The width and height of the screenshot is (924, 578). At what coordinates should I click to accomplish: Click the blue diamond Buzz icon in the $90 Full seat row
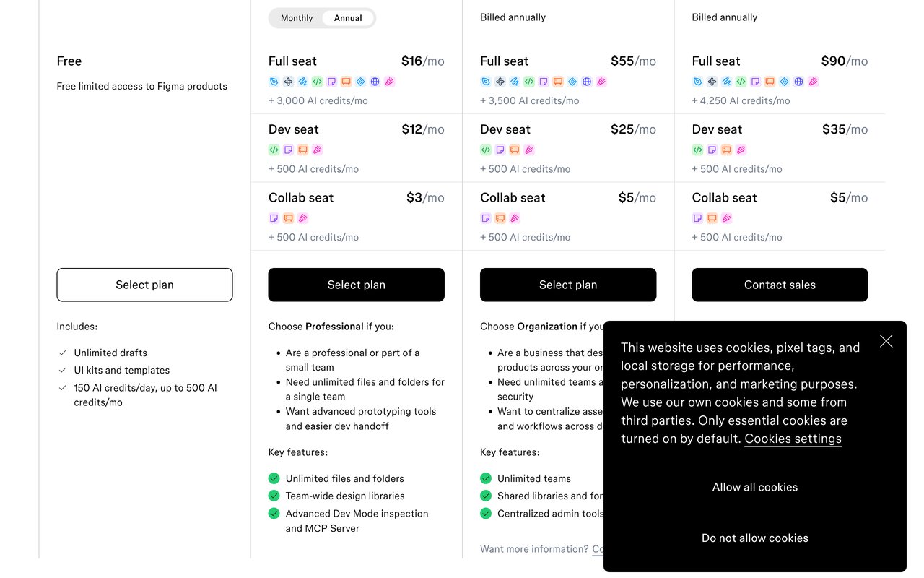[784, 82]
